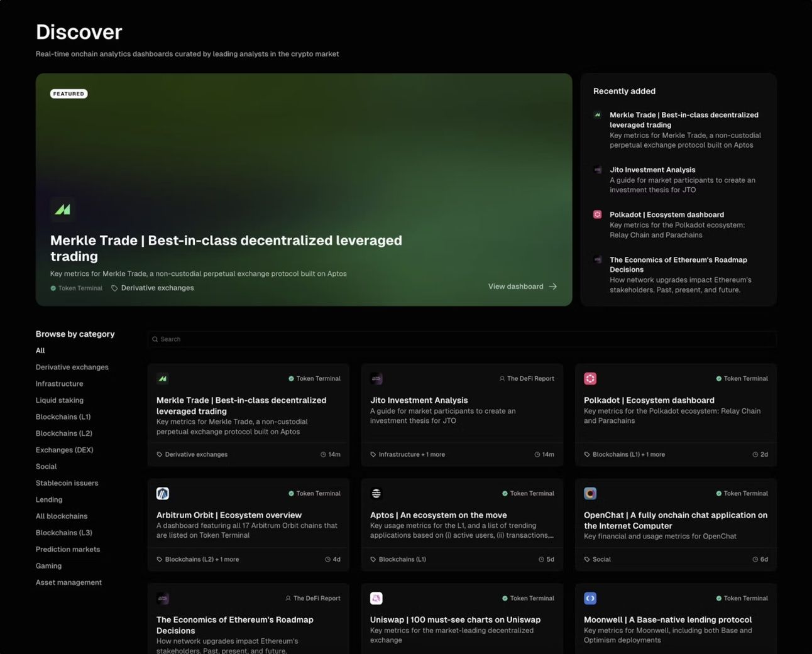Open Jito Investment Analysis in Recently added
Viewport: 812px width, 654px height.
(652, 170)
